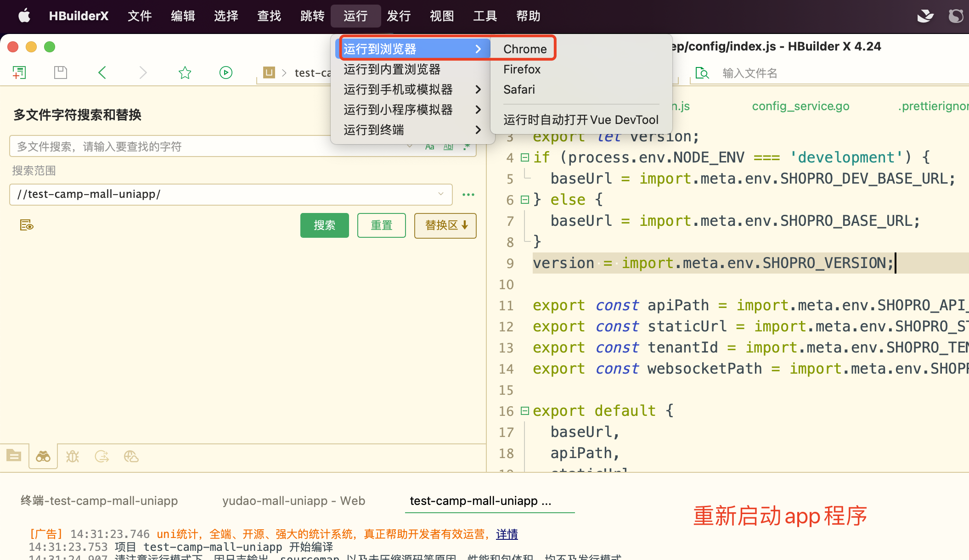Expand 运行到终端 submenu
This screenshot has height=560, width=969.
coord(412,130)
